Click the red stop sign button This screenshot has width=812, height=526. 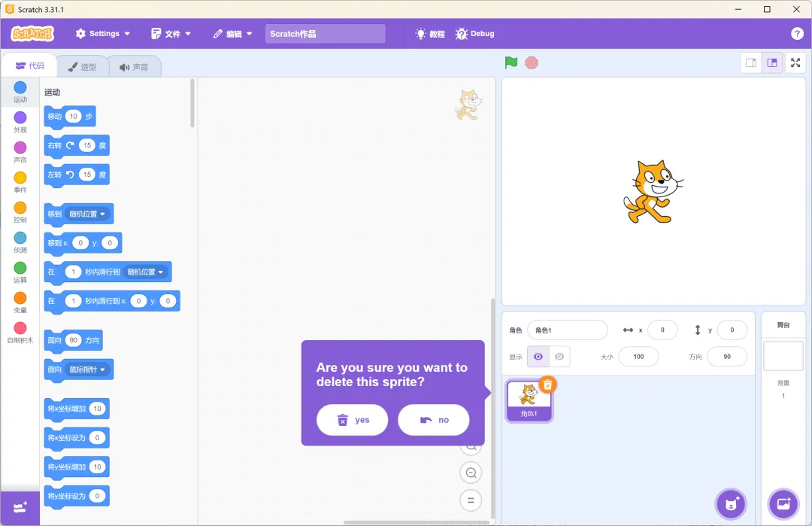coord(532,62)
